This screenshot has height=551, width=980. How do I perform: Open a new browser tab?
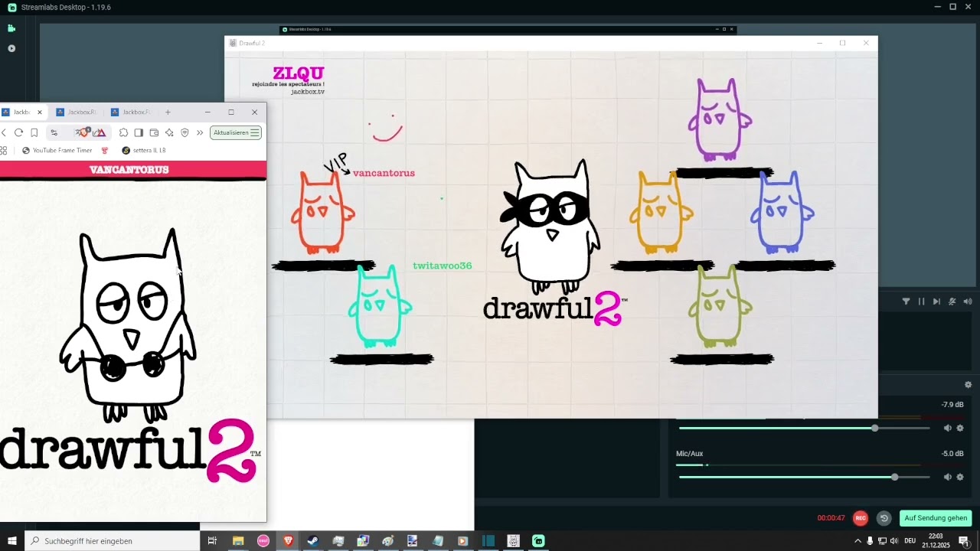click(168, 112)
